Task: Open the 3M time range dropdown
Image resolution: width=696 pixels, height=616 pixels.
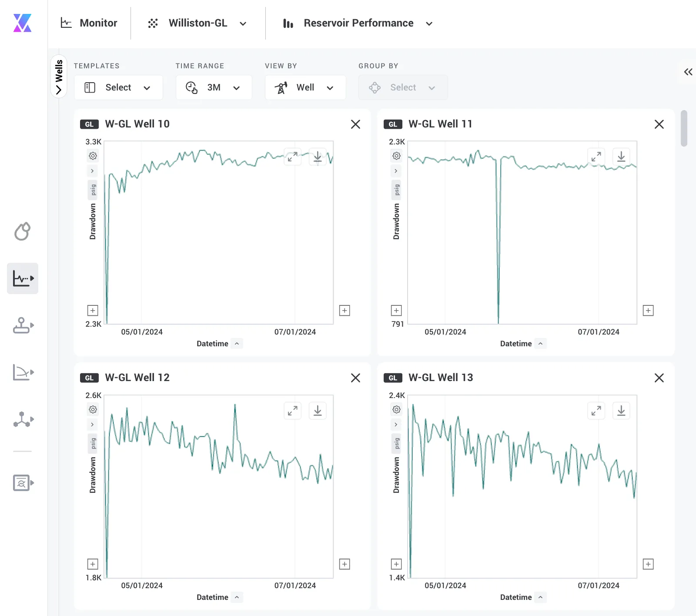Action: tap(214, 87)
